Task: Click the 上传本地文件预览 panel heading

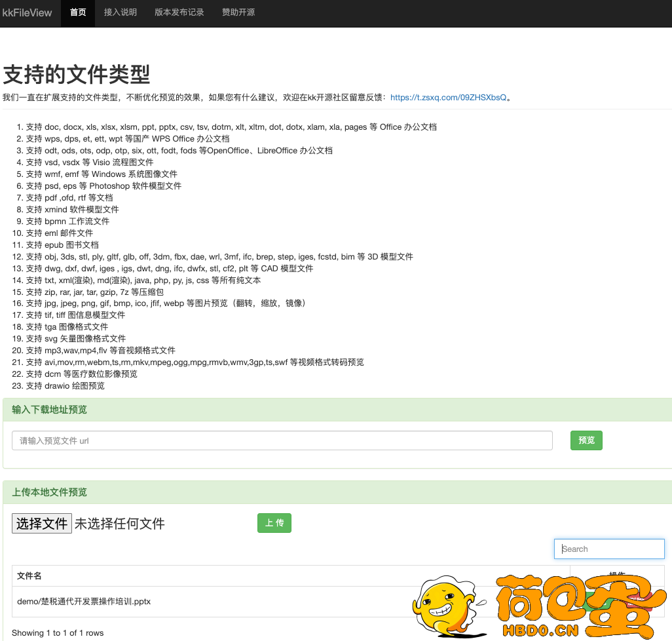Action: point(49,492)
